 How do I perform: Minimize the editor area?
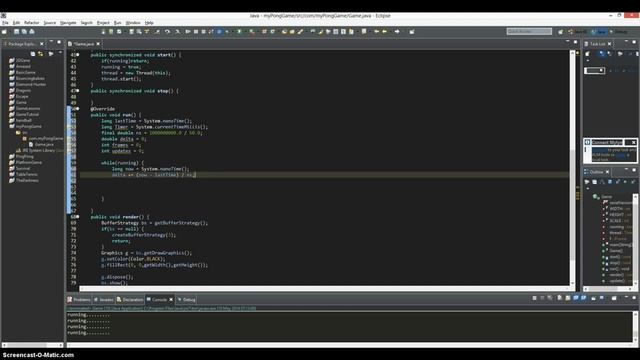568,42
